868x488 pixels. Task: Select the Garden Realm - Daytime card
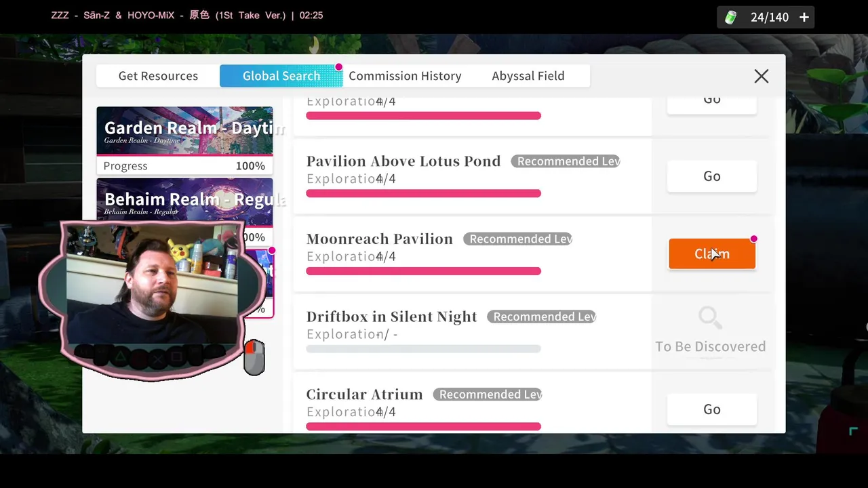[184, 140]
